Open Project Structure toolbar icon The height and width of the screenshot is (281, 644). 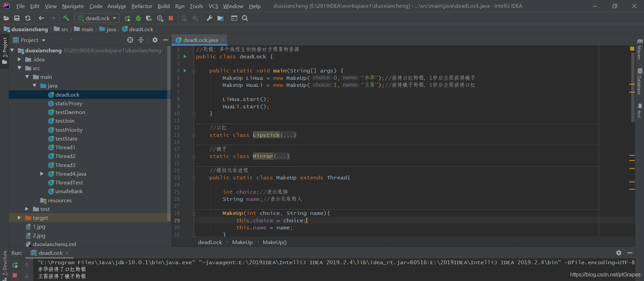pos(220,18)
